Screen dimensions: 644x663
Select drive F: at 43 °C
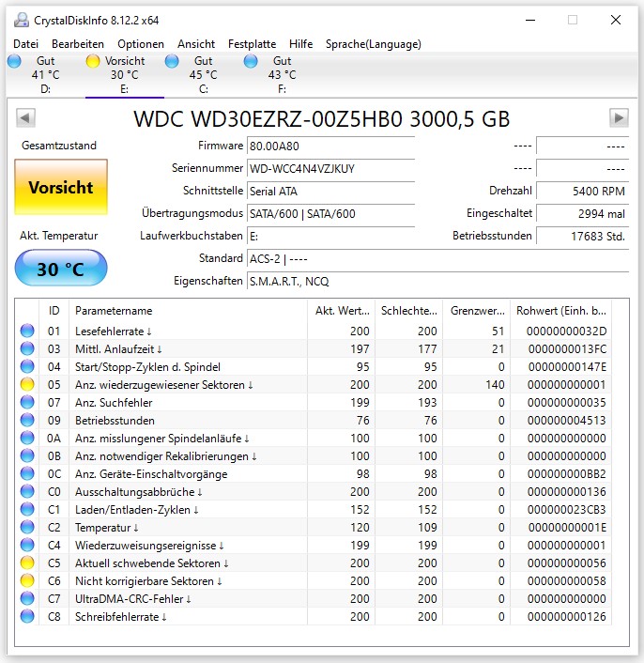pos(282,75)
